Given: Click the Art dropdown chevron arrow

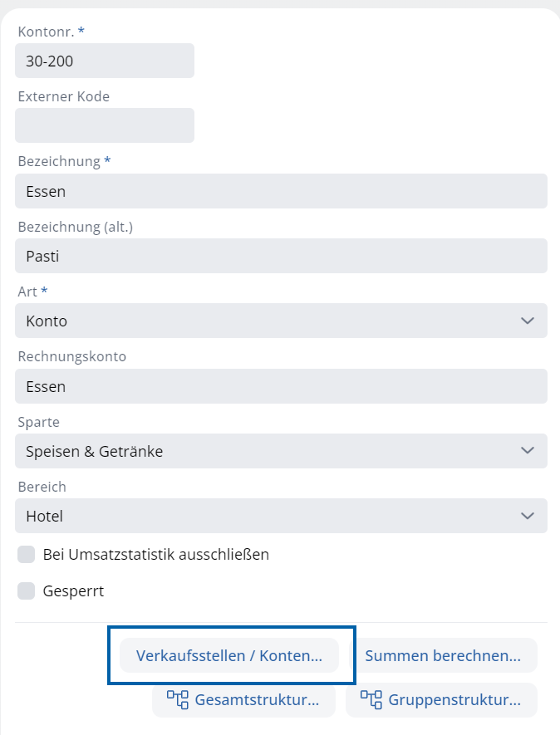Looking at the screenshot, I should [x=527, y=321].
